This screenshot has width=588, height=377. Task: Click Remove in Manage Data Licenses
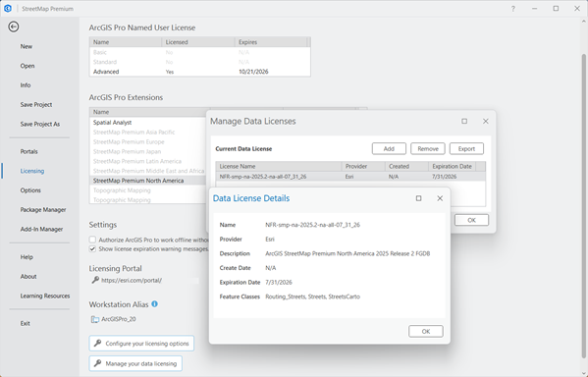tap(428, 148)
